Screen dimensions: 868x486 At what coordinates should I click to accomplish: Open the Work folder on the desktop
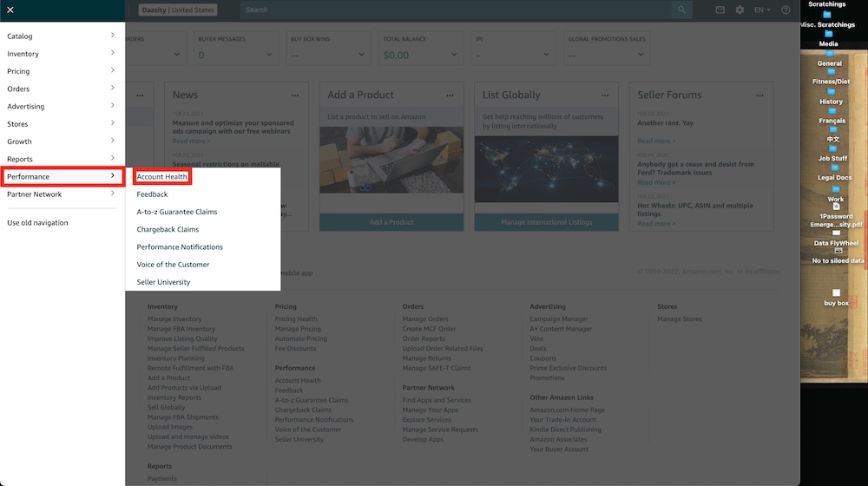pyautogui.click(x=836, y=194)
